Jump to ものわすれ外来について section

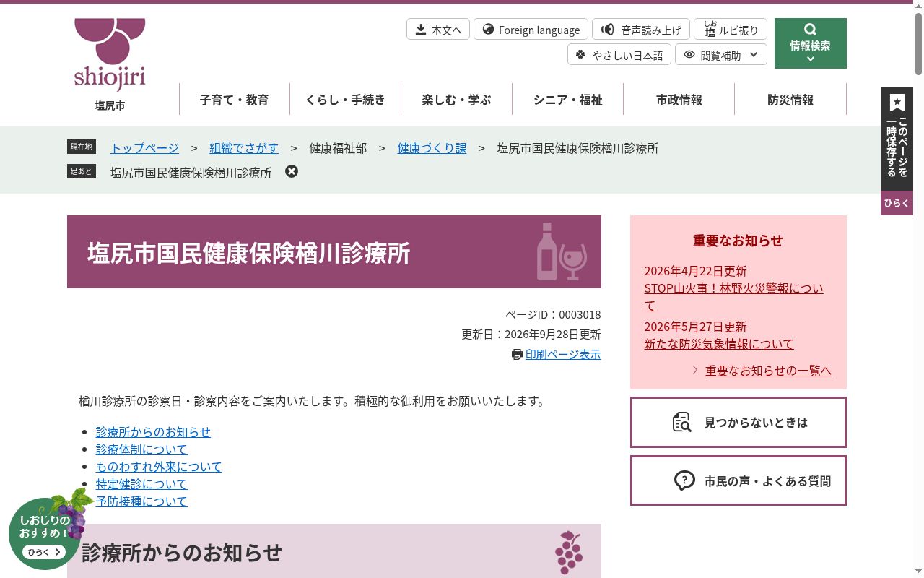pos(159,467)
